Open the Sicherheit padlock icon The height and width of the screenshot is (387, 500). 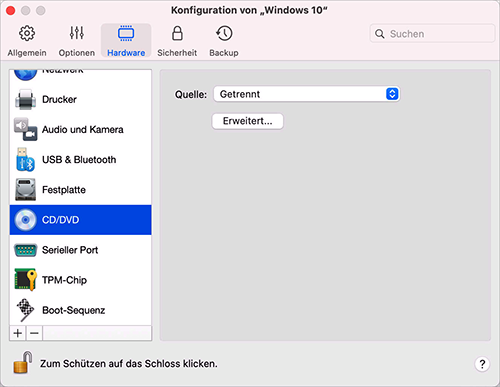[x=177, y=33]
